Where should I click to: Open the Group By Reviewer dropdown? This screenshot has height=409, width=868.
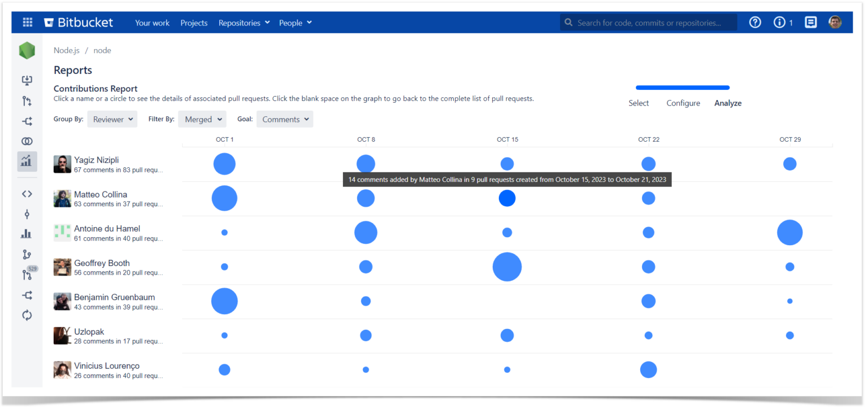(112, 119)
